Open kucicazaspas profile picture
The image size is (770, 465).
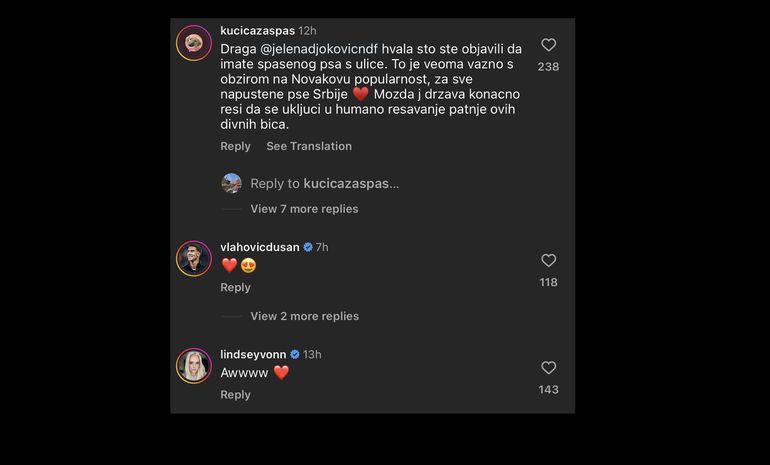pos(194,43)
